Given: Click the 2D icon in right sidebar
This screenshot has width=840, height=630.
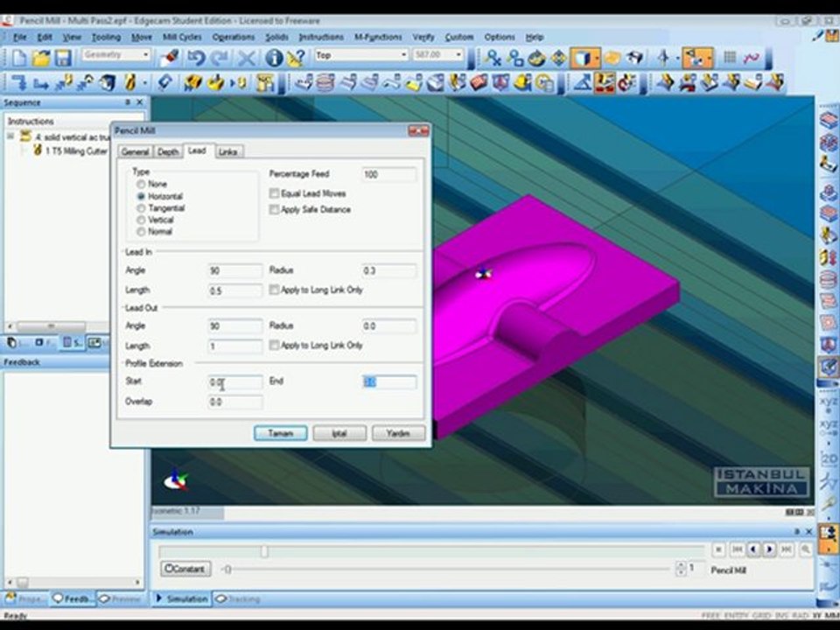Looking at the screenshot, I should pyautogui.click(x=829, y=458).
